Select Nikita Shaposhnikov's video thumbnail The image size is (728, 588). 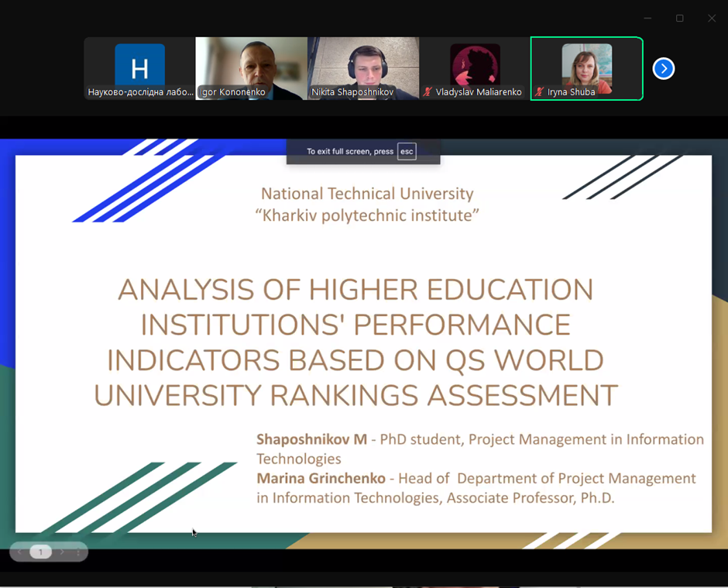(363, 68)
